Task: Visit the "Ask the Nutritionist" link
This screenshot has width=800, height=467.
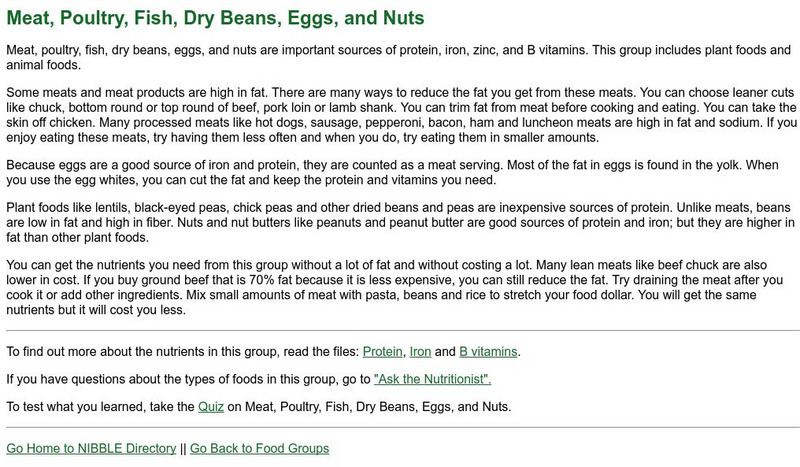Action: [x=432, y=379]
